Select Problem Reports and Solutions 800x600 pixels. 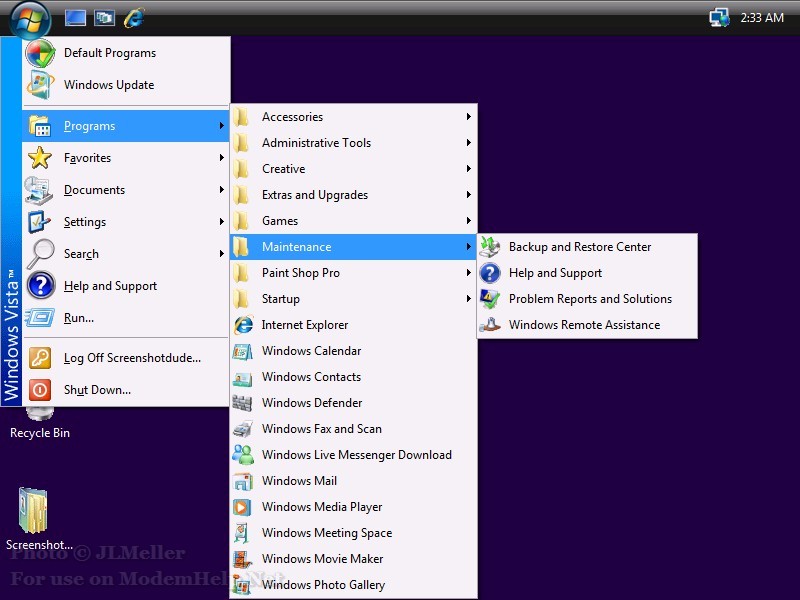click(590, 299)
